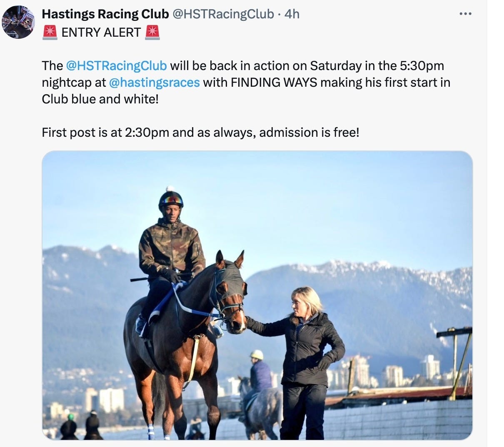Open the 4h timestamp link
Viewport: 504px width, 447px height.
(292, 14)
